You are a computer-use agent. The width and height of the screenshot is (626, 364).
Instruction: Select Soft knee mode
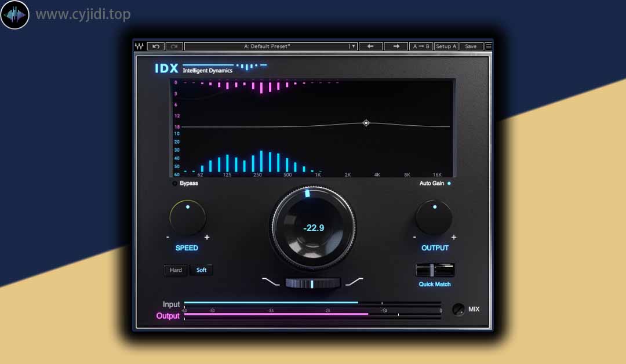pos(202,270)
